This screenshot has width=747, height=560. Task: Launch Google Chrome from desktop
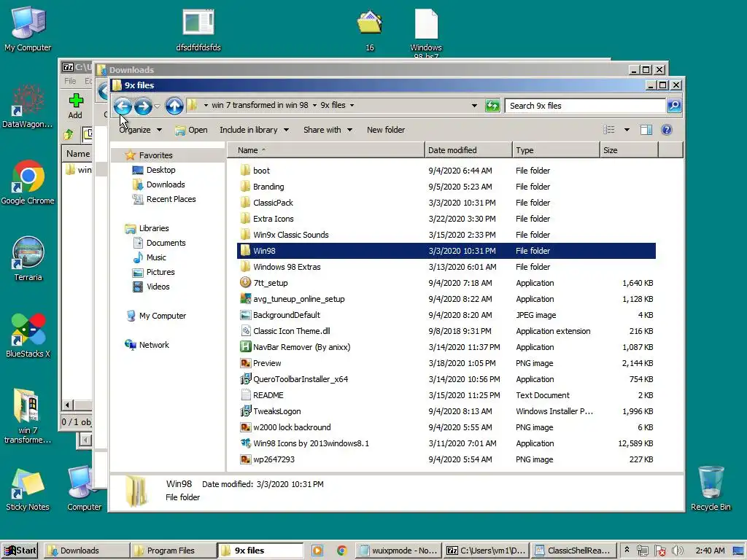(x=28, y=183)
